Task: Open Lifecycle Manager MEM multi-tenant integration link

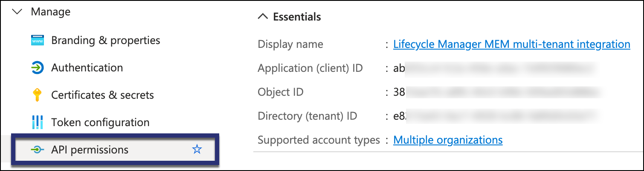Action: tap(512, 44)
